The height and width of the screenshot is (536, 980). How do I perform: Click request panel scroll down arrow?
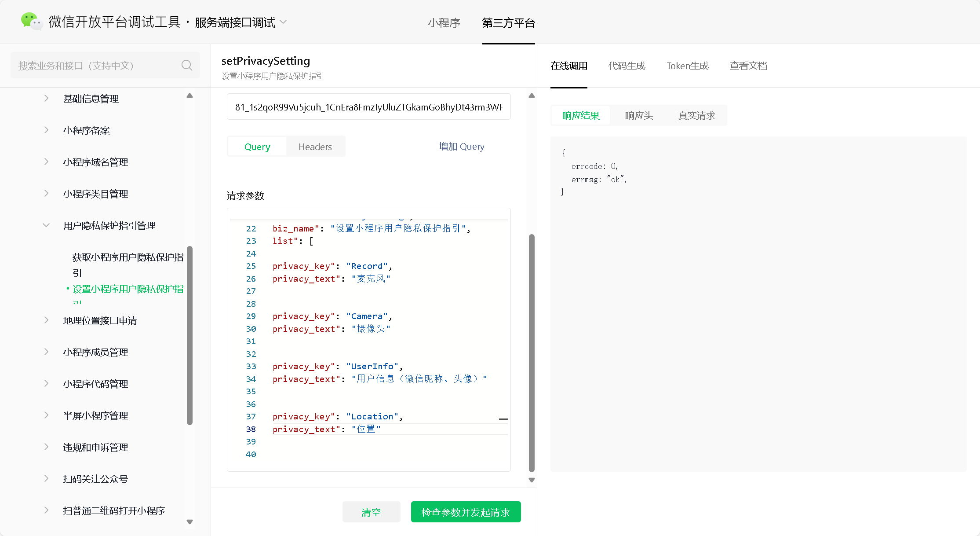(532, 480)
